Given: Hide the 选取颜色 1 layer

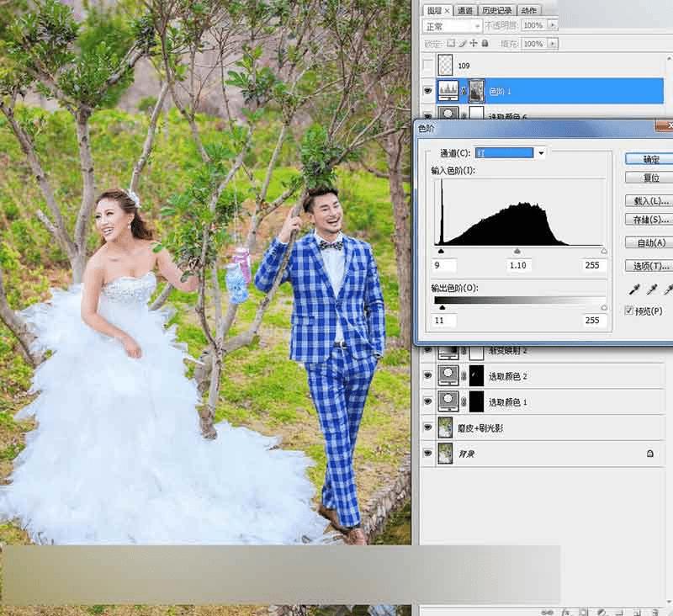Looking at the screenshot, I should click(x=427, y=401).
